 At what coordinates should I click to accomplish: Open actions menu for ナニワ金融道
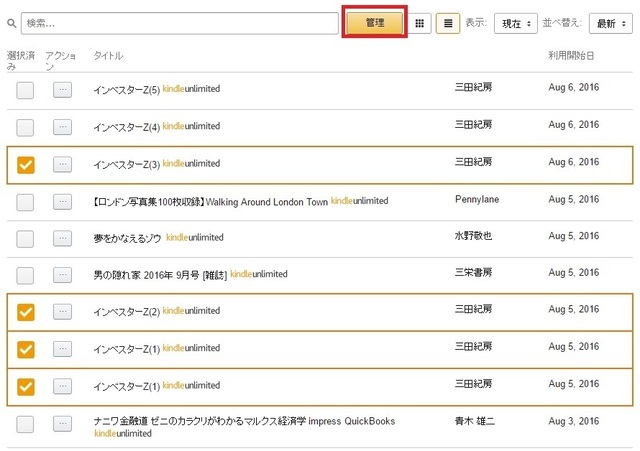[x=62, y=424]
